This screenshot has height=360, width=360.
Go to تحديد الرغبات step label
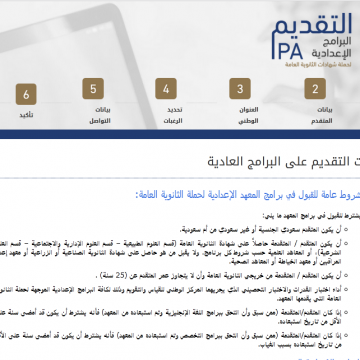pos(173,115)
